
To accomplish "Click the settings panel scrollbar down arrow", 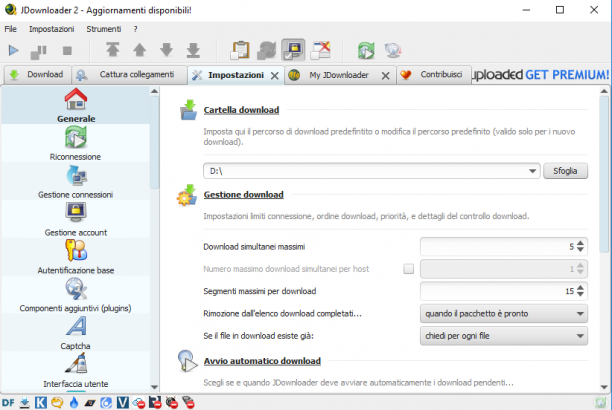I will [x=604, y=387].
